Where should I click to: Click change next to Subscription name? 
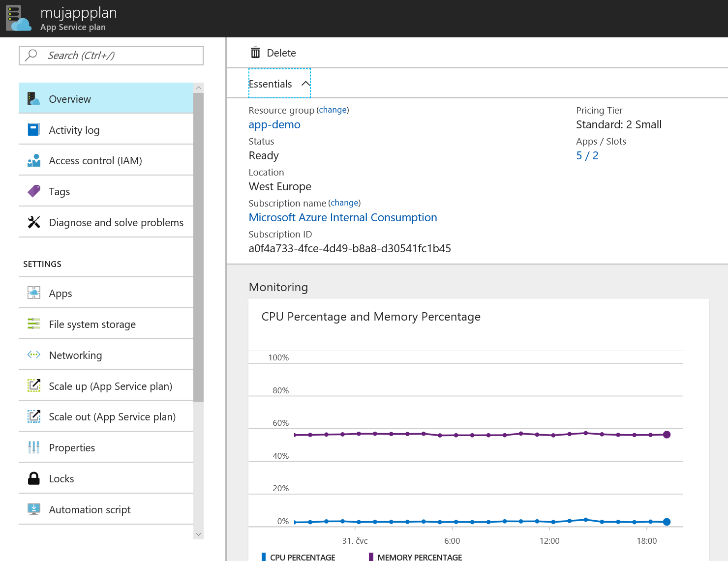344,203
